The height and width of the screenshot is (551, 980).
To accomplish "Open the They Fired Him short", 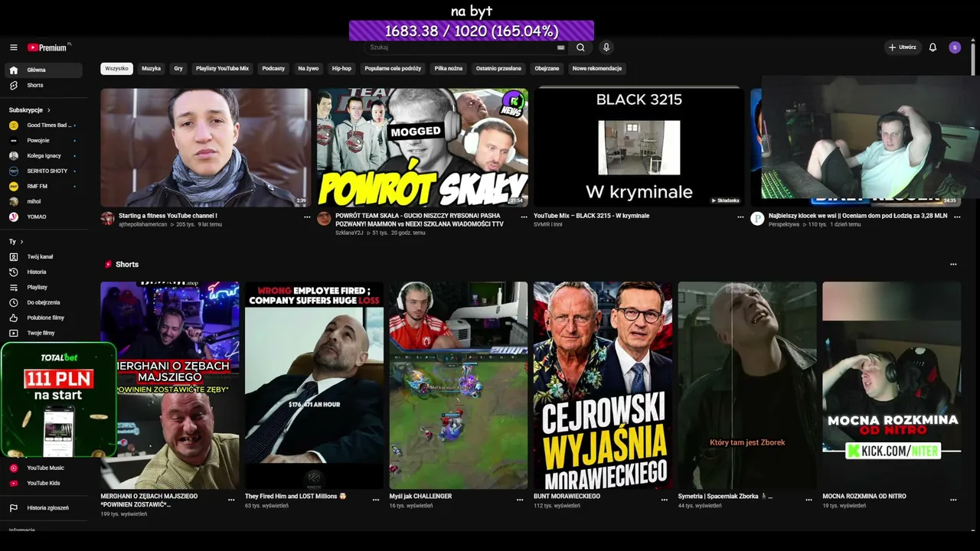I will [x=314, y=386].
